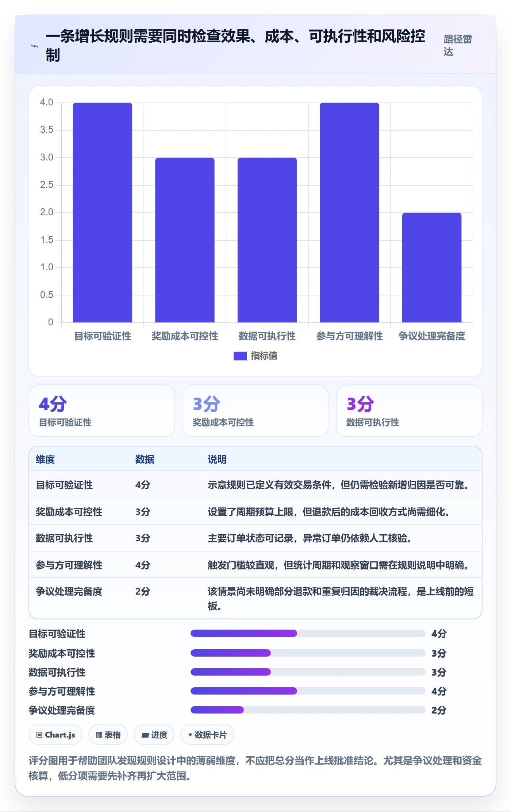This screenshot has width=511, height=812.
Task: Open the 4分 目标可验证性 data card
Action: pos(102,411)
